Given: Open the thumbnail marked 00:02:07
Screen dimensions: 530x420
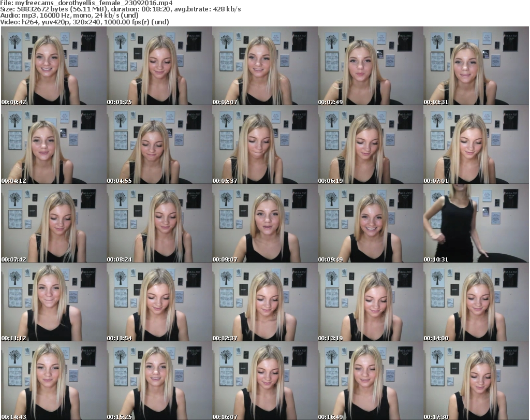Looking at the screenshot, I should [x=264, y=66].
